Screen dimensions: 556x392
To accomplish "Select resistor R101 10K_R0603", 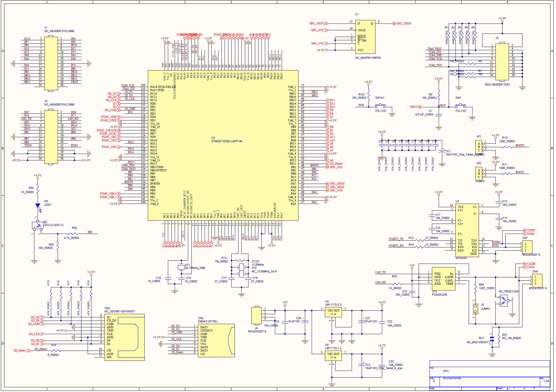I will [x=368, y=96].
